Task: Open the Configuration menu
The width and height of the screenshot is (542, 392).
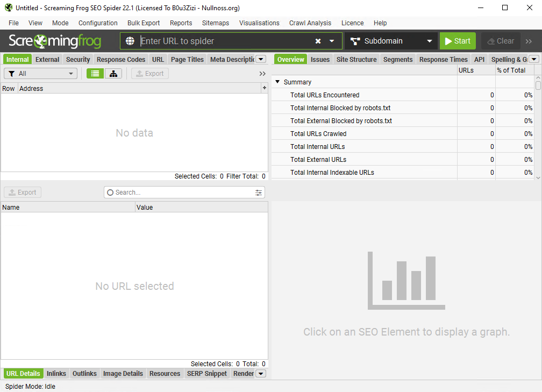Action: tap(98, 23)
